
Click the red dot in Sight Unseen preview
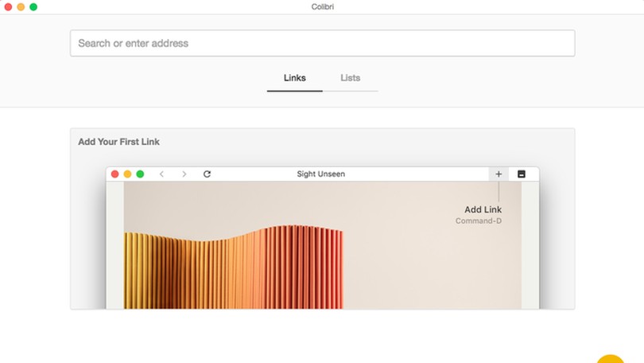(115, 174)
